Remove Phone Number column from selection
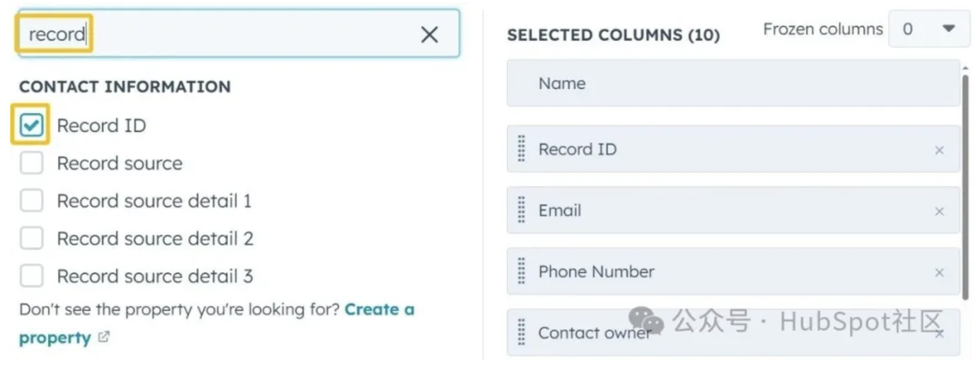Screen dimensions: 980x372 [x=939, y=273]
